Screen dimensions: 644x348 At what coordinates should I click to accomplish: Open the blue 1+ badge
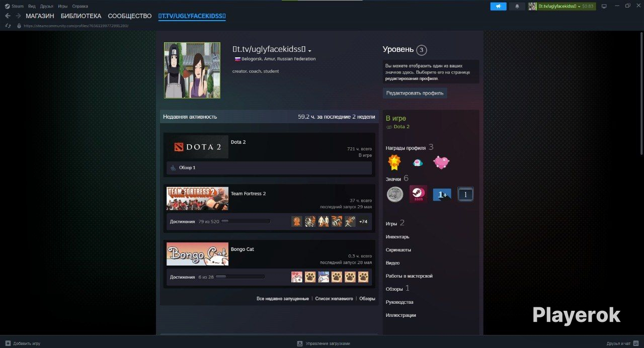(442, 194)
